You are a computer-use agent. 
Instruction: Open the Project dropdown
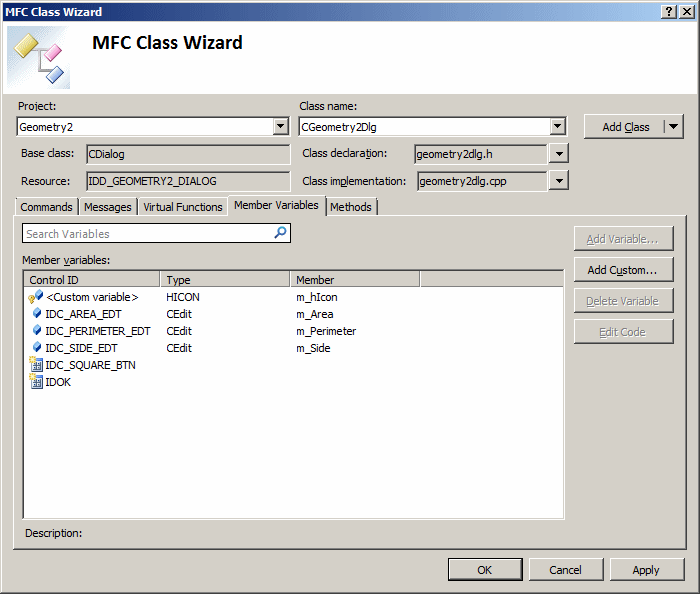coord(280,126)
